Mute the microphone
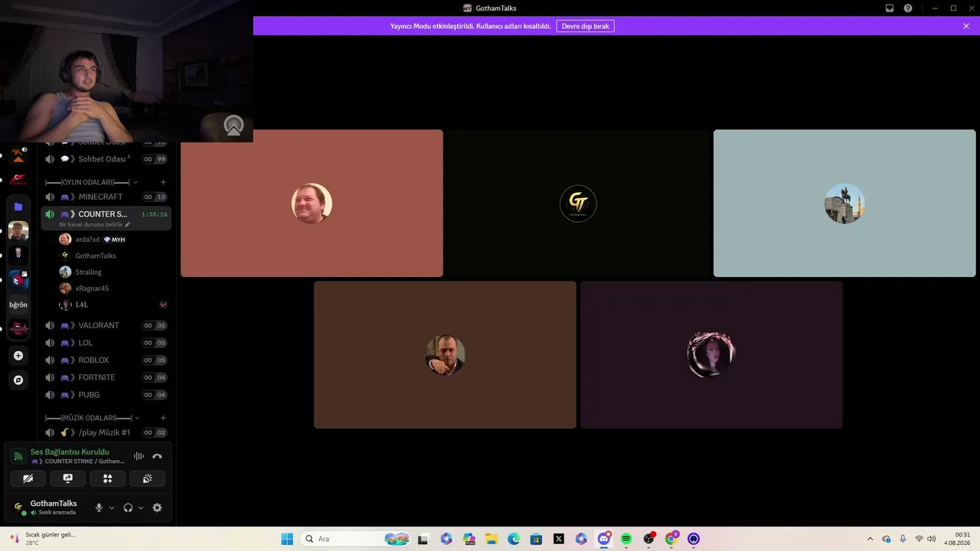Viewport: 980px width, 551px height. coord(99,507)
